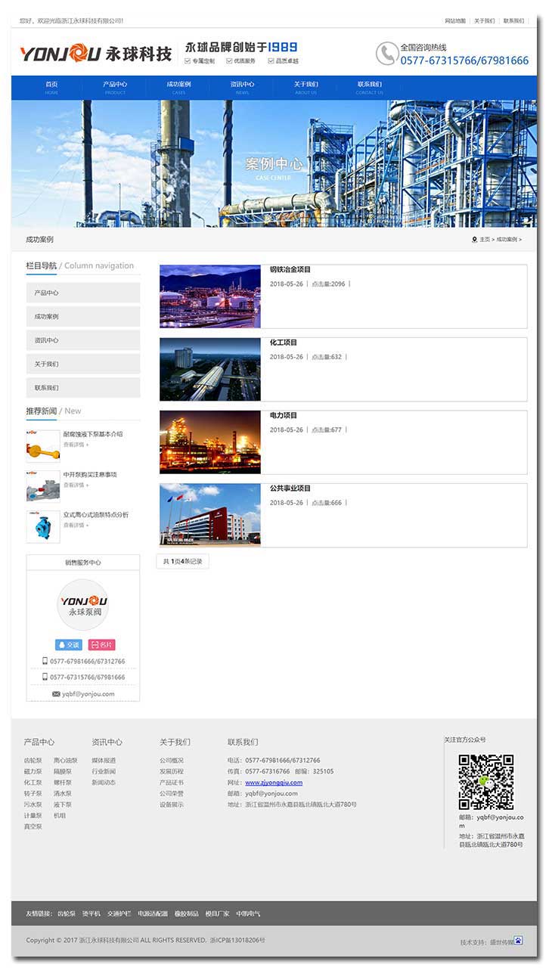Click the location pin icon in breadcrumb
Viewport: 552px width, 980px height.
475,240
